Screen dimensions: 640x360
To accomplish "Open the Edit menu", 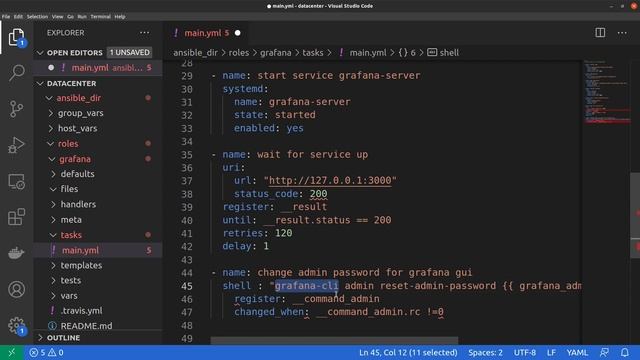I will tap(18, 17).
